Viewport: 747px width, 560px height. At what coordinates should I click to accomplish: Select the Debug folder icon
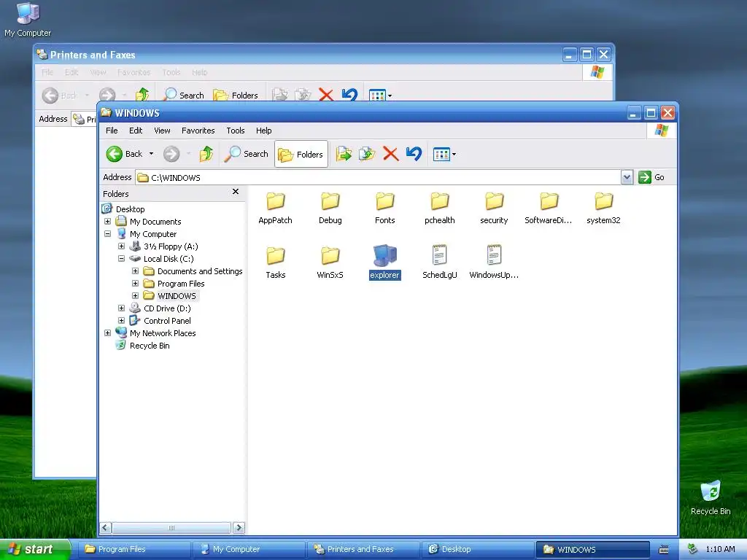coord(330,201)
